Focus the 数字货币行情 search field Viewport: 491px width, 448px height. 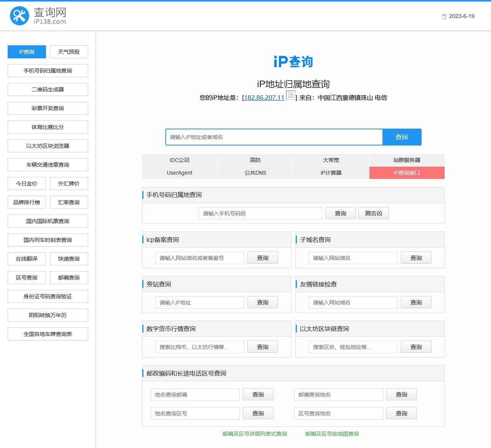coord(200,347)
